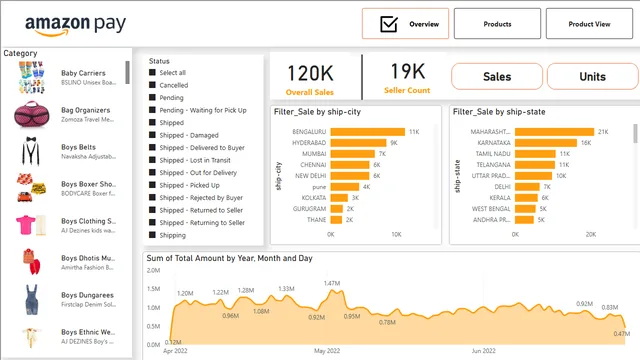Click the pune bar in city chart
The width and height of the screenshot is (640, 360).
click(x=344, y=187)
